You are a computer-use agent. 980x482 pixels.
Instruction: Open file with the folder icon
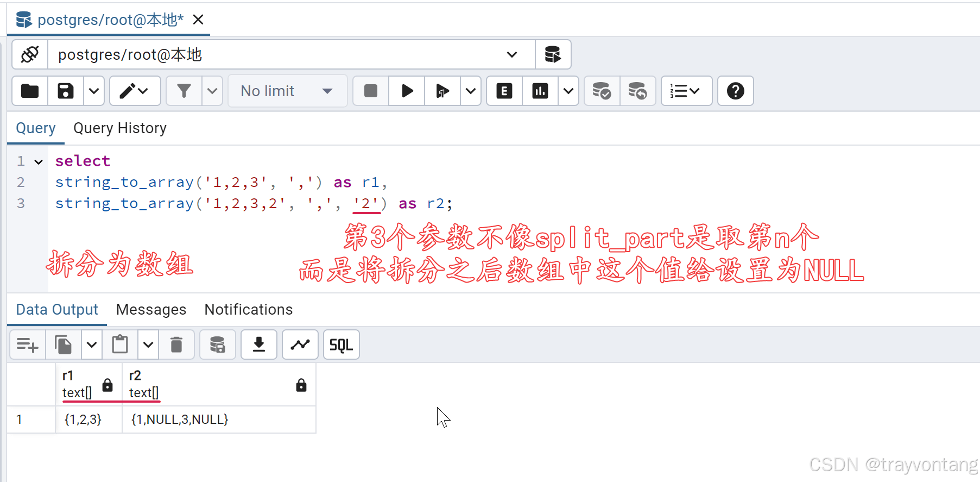pyautogui.click(x=30, y=91)
